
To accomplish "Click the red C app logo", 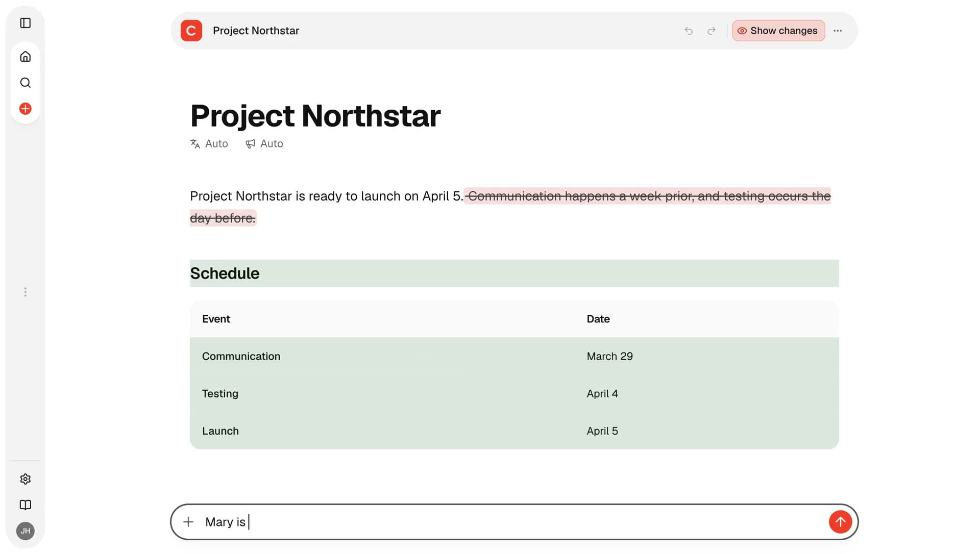I will click(191, 31).
